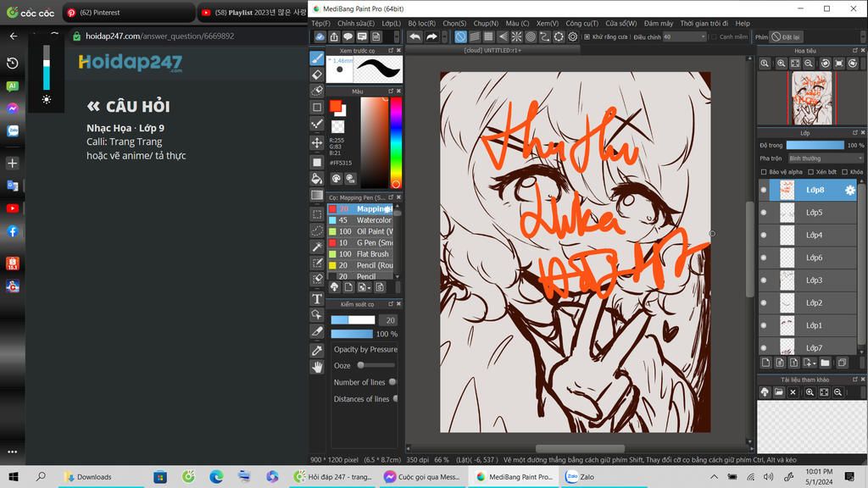Screen dimensions: 868x488
Task: Create a new layer folder
Action: (x=825, y=363)
